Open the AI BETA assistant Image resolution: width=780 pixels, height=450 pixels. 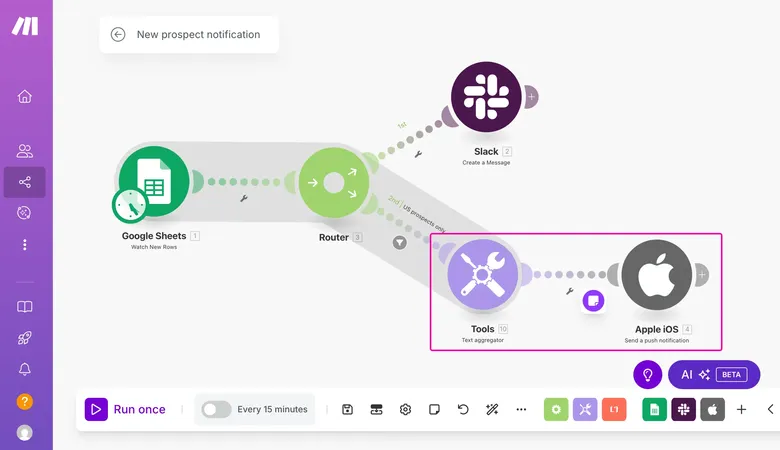coord(714,374)
